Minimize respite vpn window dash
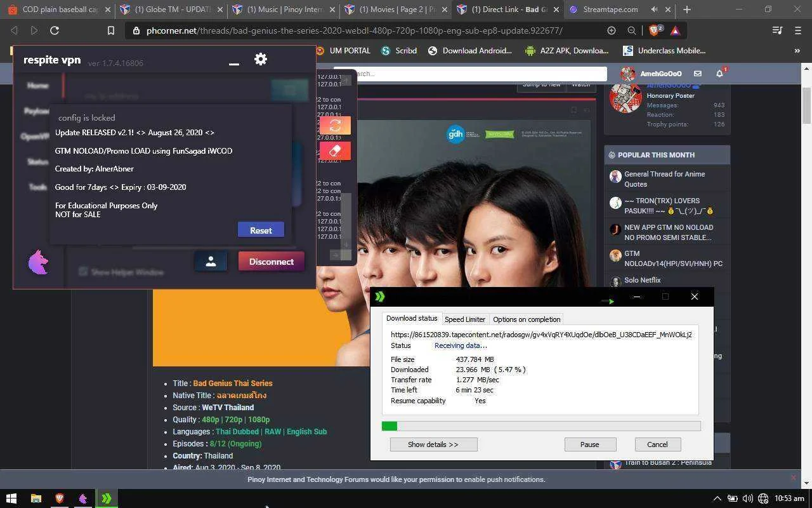This screenshot has width=812, height=508. [234, 63]
